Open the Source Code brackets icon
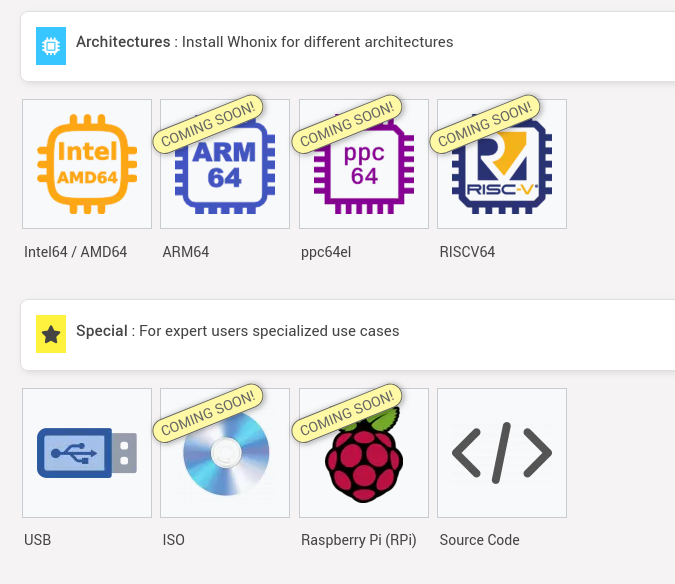This screenshot has width=675, height=584. 502,453
